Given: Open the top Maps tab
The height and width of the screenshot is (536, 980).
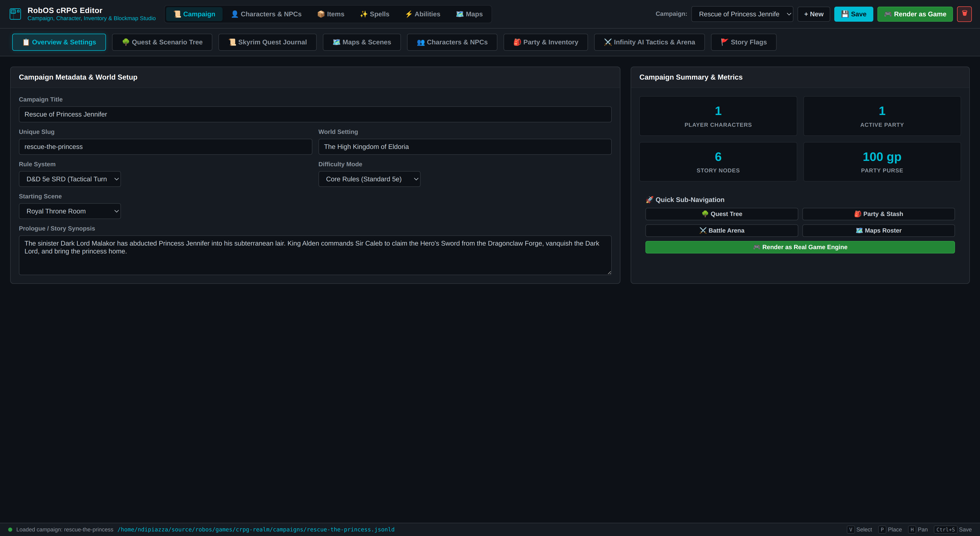Looking at the screenshot, I should 470,14.
